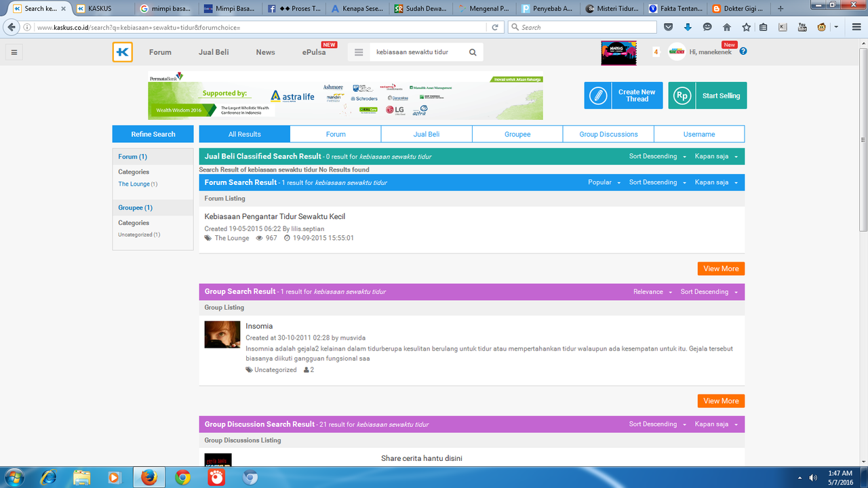Viewport: 868px width, 488px height.
Task: Switch to the Groupee results tab
Action: tap(517, 134)
